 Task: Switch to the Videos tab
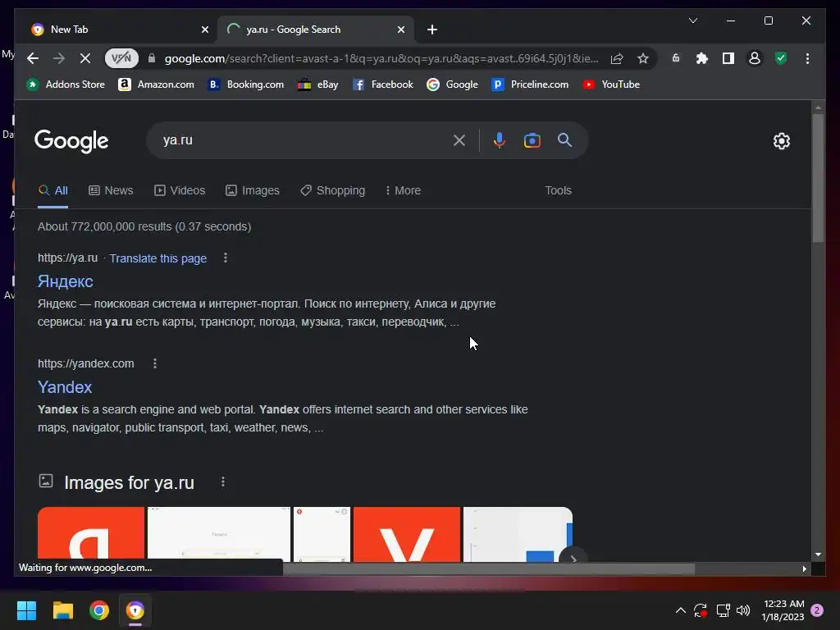tap(180, 190)
